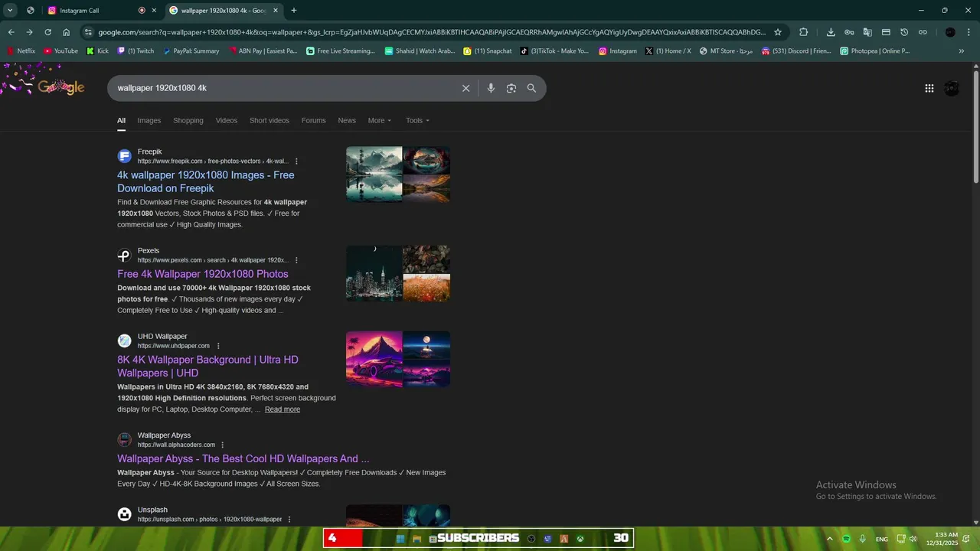Screen dimensions: 980x551
Task: Open the Extensions puzzle icon
Action: point(803,32)
